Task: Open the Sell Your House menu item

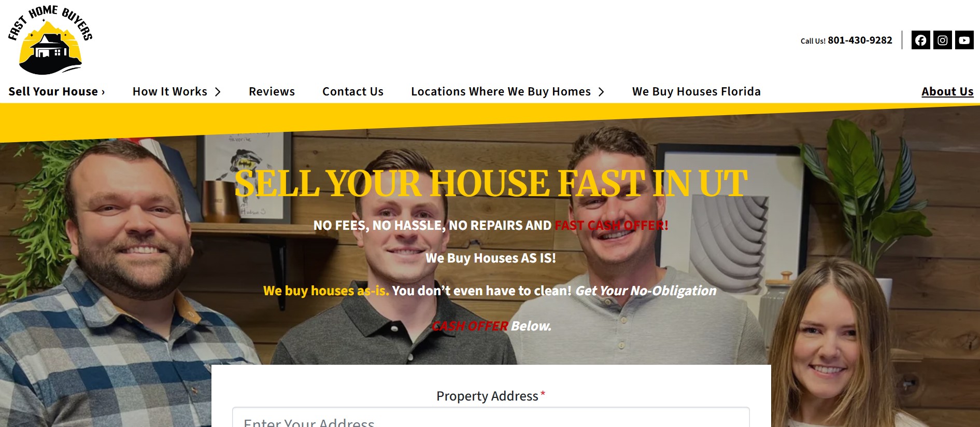Action: 53,91
